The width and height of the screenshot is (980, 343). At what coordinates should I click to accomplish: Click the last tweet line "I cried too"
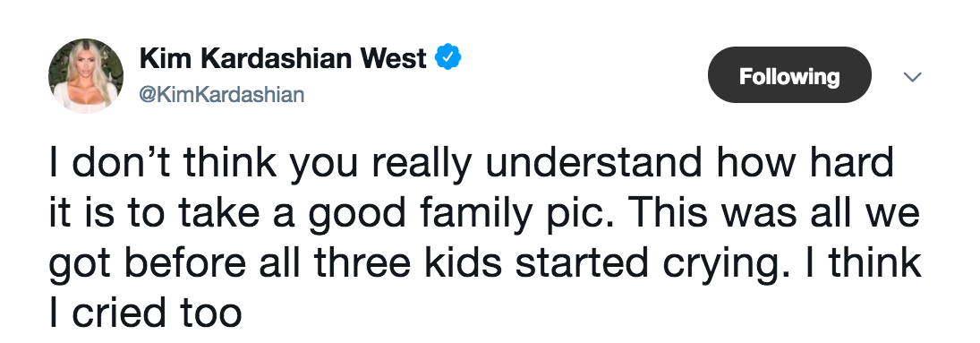[145, 313]
